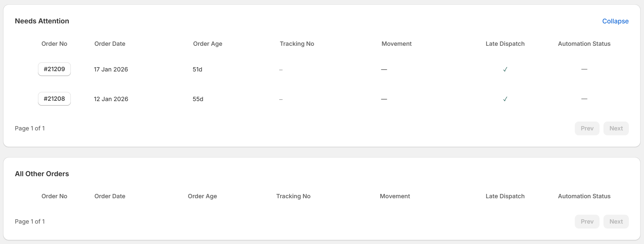Select the order number chip #21209
644x244 pixels.
(54, 69)
